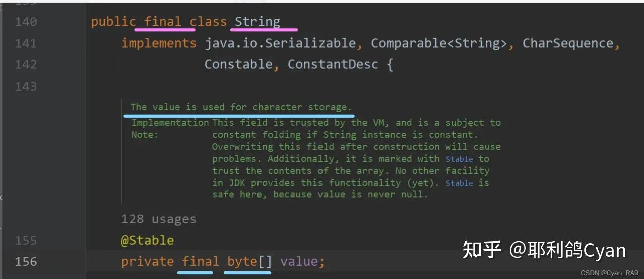Click the CharSequence interface name
The width and height of the screenshot is (644, 279).
pyautogui.click(x=568, y=43)
